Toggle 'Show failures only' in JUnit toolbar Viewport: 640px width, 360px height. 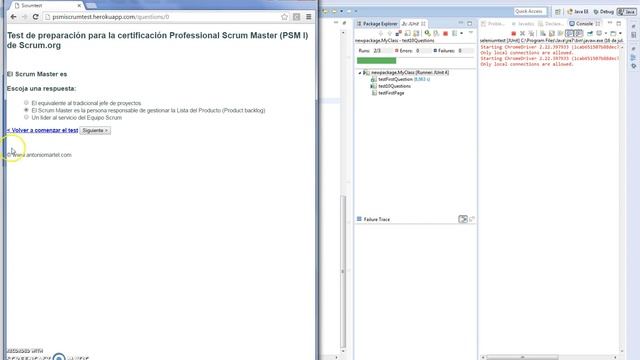coord(398,33)
